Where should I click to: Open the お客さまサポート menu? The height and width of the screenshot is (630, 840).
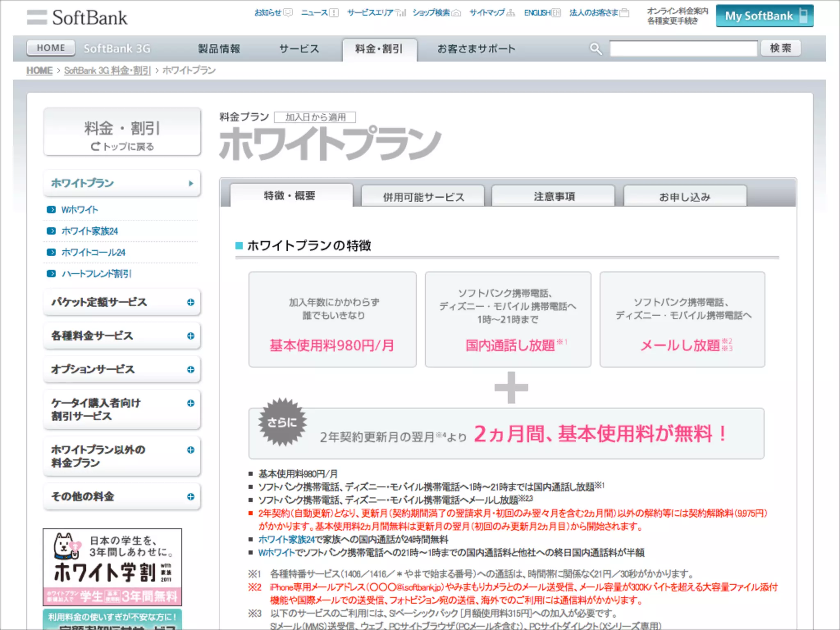pos(476,49)
